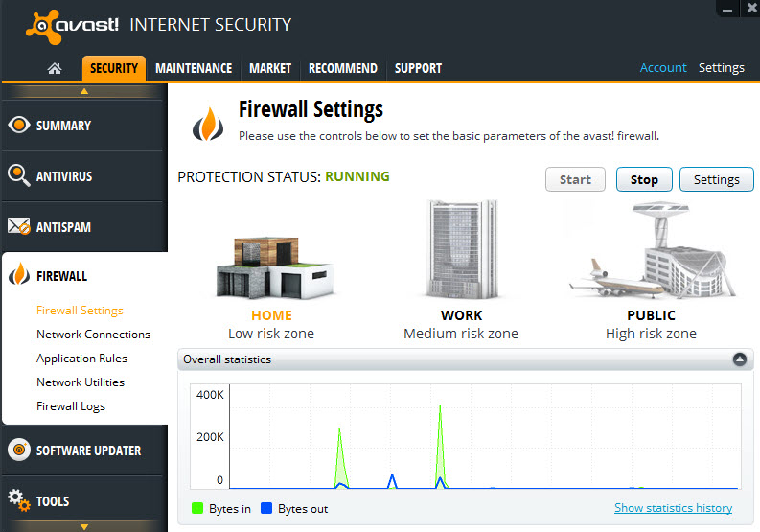Click the Antivirus magnifier icon

[x=18, y=175]
